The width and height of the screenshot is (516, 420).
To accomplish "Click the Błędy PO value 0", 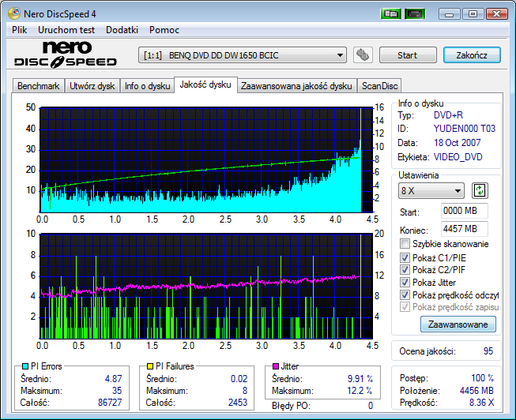I will coord(371,406).
